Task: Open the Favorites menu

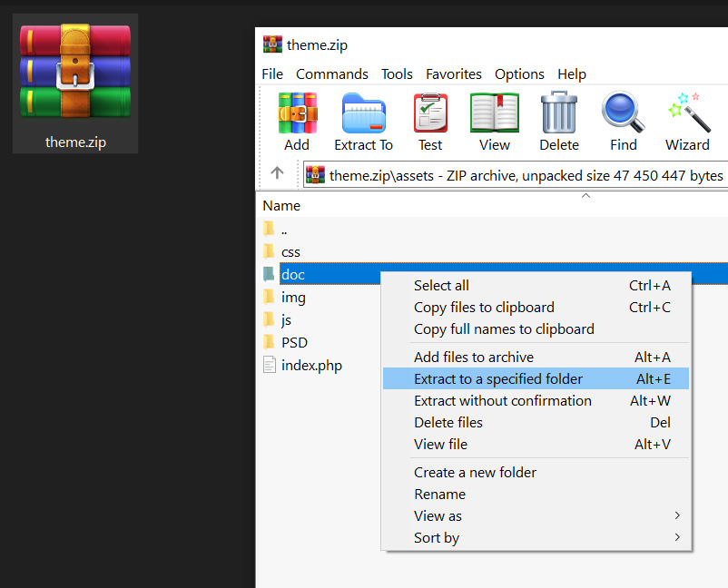Action: click(x=454, y=74)
